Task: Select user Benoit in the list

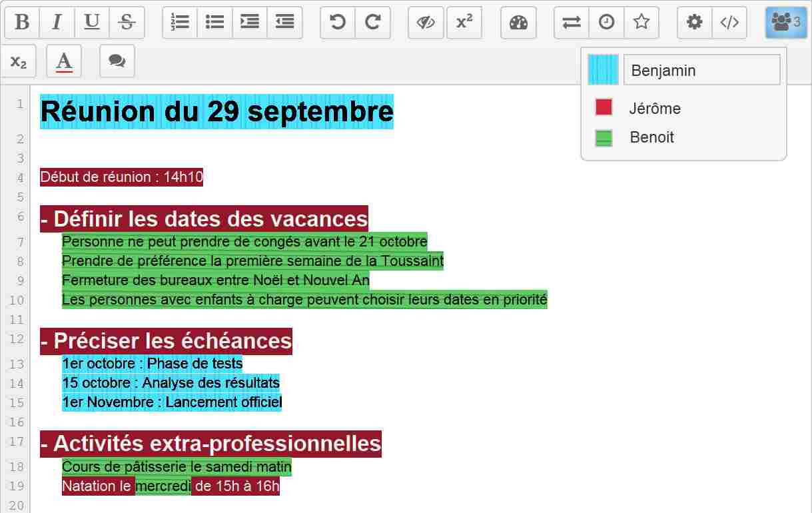Action: pos(652,137)
